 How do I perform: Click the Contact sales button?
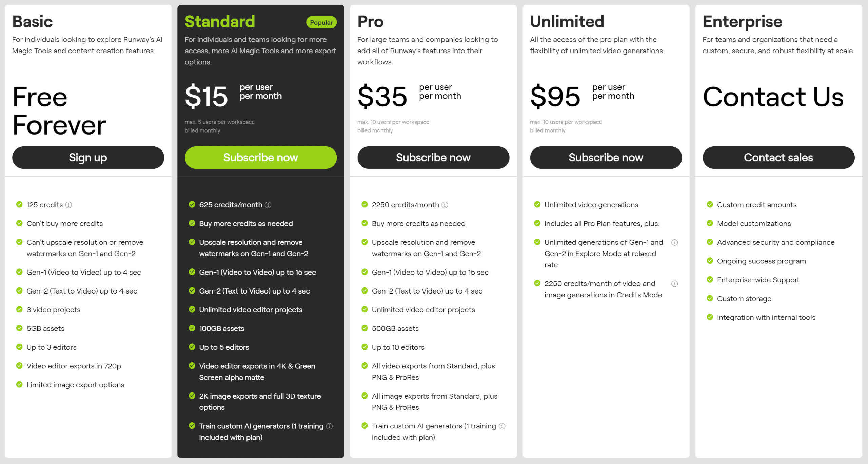coord(778,158)
